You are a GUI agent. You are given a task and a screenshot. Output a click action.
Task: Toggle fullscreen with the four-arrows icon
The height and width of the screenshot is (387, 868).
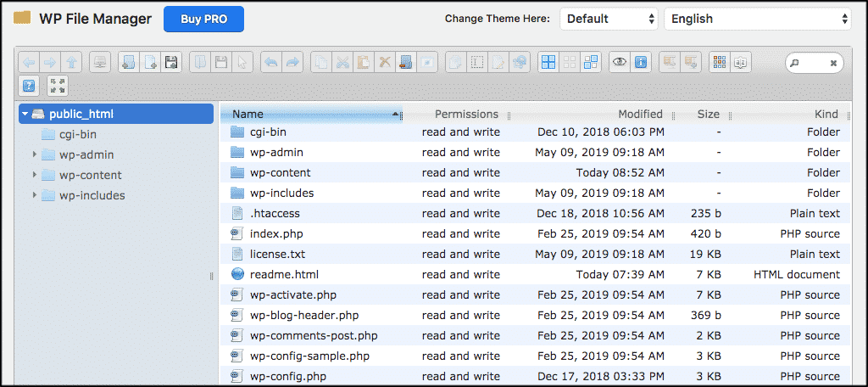coord(57,86)
